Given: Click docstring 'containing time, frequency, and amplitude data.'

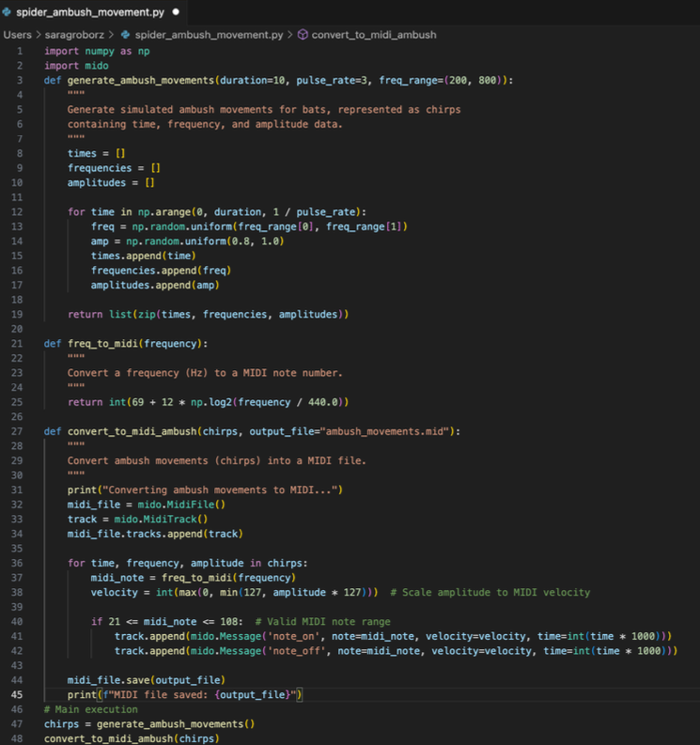Looking at the screenshot, I should click(205, 125).
